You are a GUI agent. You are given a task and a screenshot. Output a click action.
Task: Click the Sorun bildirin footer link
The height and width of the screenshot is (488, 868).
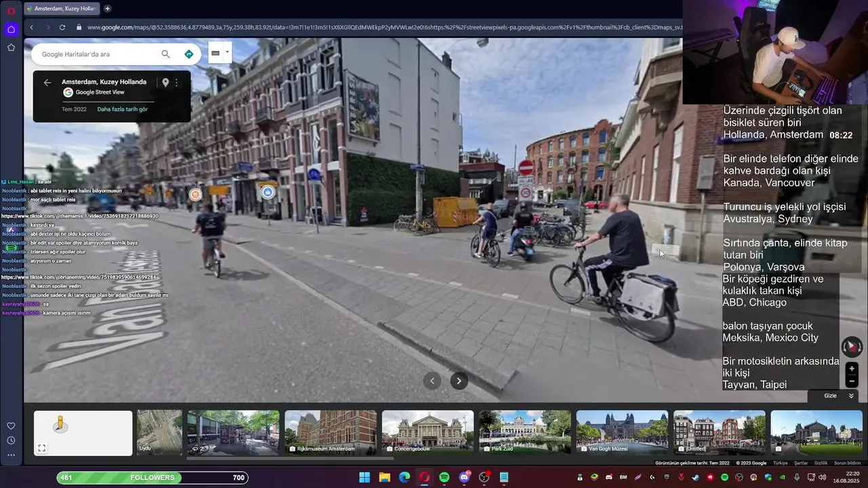tap(847, 463)
